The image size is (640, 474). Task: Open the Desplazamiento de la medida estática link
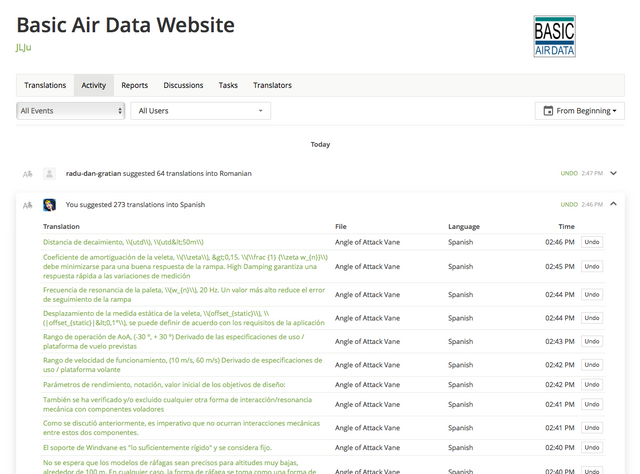[184, 318]
